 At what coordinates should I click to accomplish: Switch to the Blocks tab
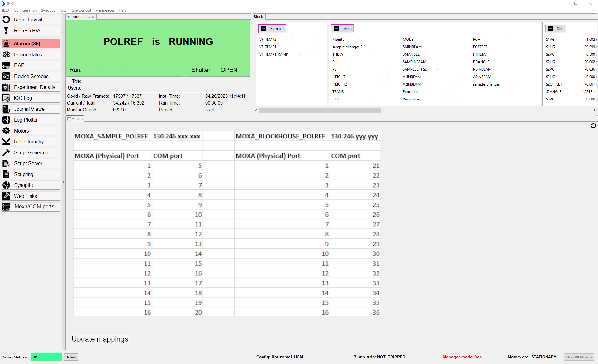pyautogui.click(x=259, y=16)
